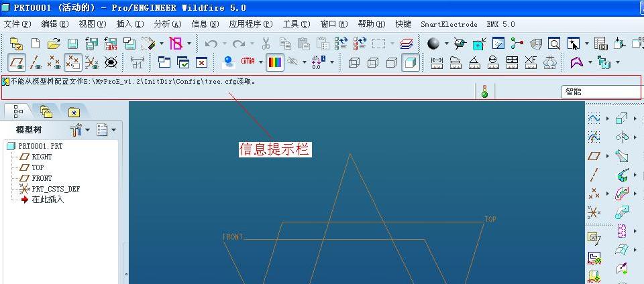Image resolution: width=644 pixels, height=284 pixels.
Task: Open dropdown arrow next to CiTiA icon
Action: pyautogui.click(x=261, y=62)
